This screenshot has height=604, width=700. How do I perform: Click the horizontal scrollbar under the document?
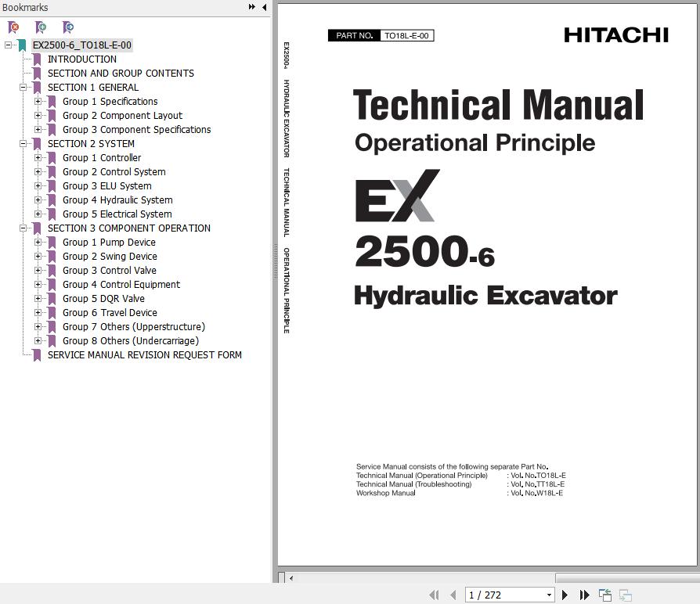[x=423, y=578]
